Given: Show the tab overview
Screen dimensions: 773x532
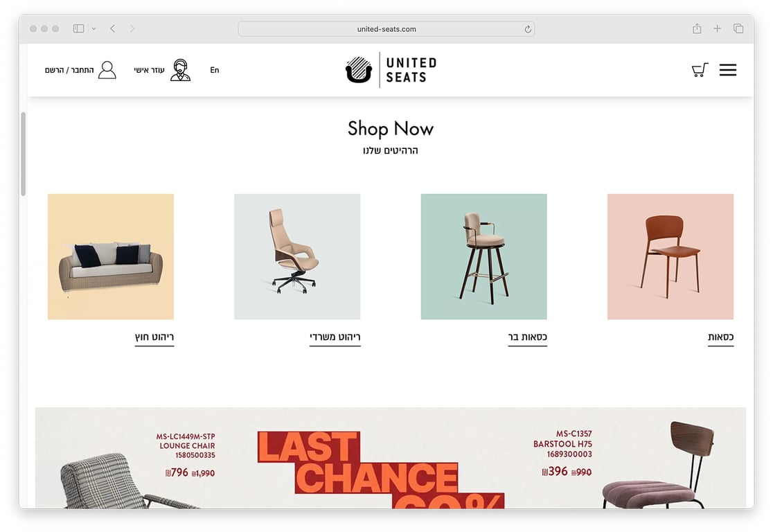Looking at the screenshot, I should (x=738, y=28).
